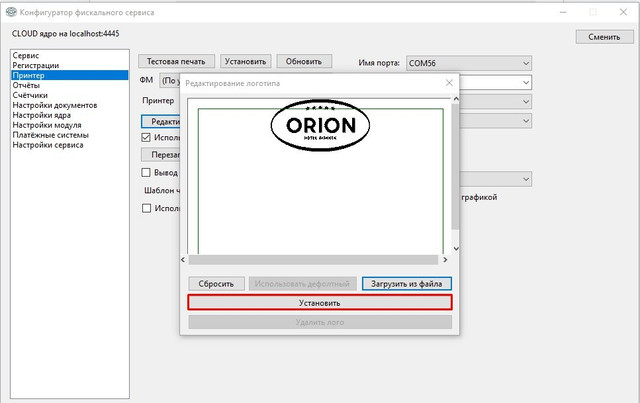Click Загрузить из файла button
640x403 pixels.
[407, 284]
